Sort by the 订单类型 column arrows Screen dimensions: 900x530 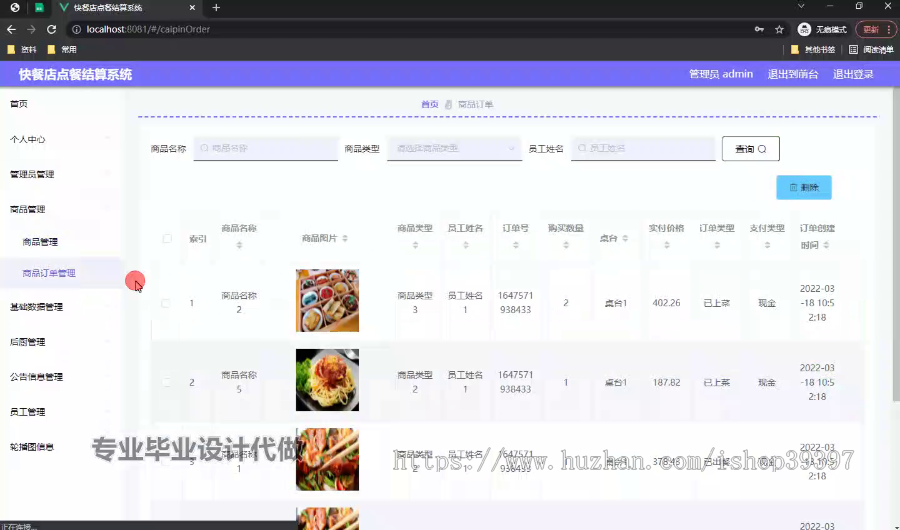[717, 245]
